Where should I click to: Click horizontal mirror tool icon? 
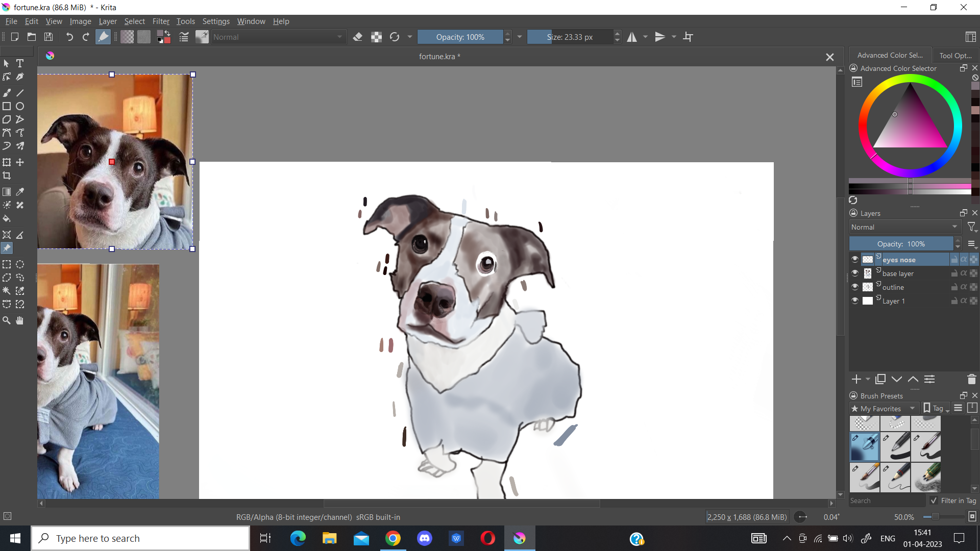[632, 37]
